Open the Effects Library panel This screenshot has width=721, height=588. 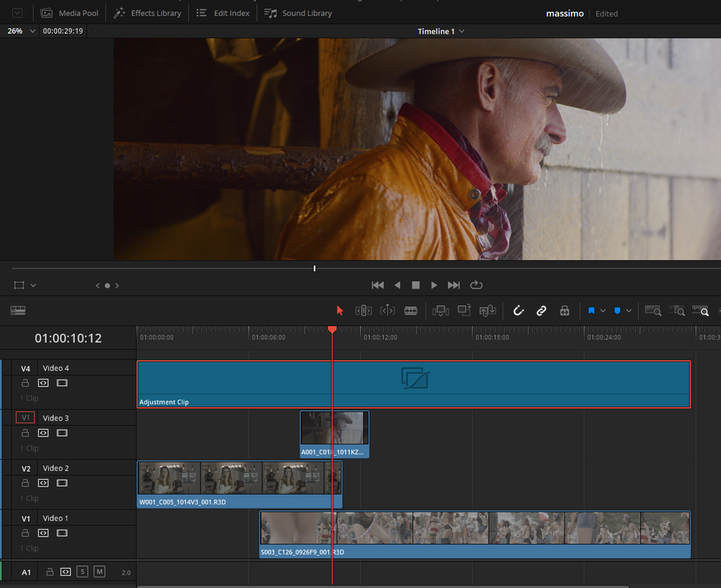(148, 13)
